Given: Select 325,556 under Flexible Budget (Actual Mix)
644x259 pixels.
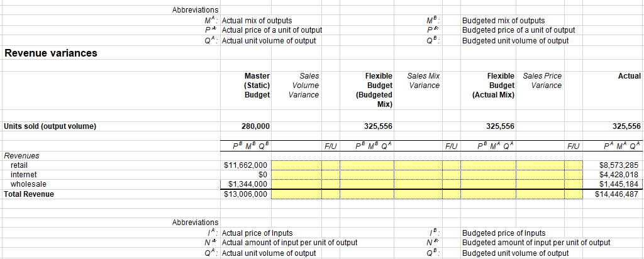Looking at the screenshot, I should click(500, 126).
